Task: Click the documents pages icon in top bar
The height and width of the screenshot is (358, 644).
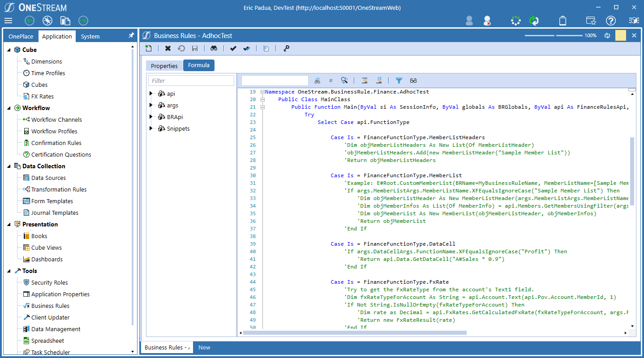Action: (65, 21)
